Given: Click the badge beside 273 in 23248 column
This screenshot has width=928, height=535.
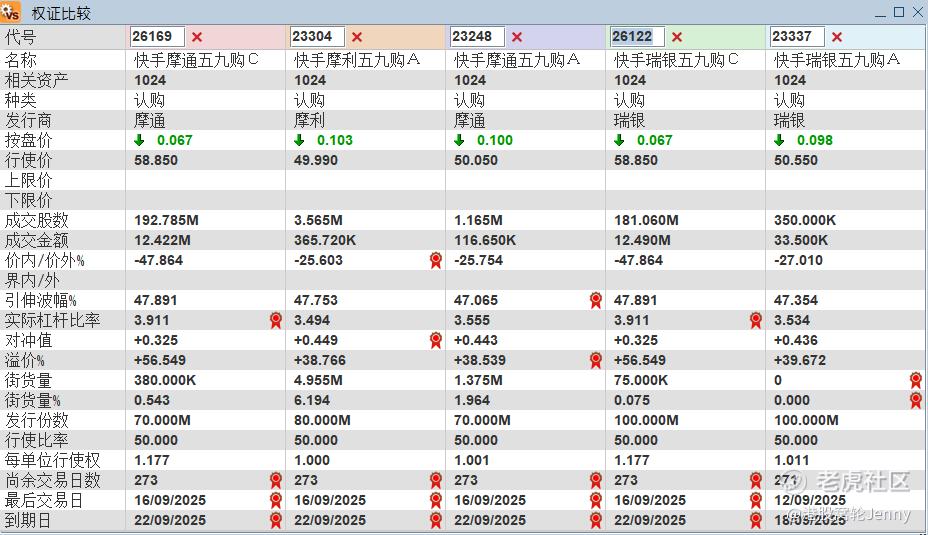Looking at the screenshot, I should click(x=596, y=481).
